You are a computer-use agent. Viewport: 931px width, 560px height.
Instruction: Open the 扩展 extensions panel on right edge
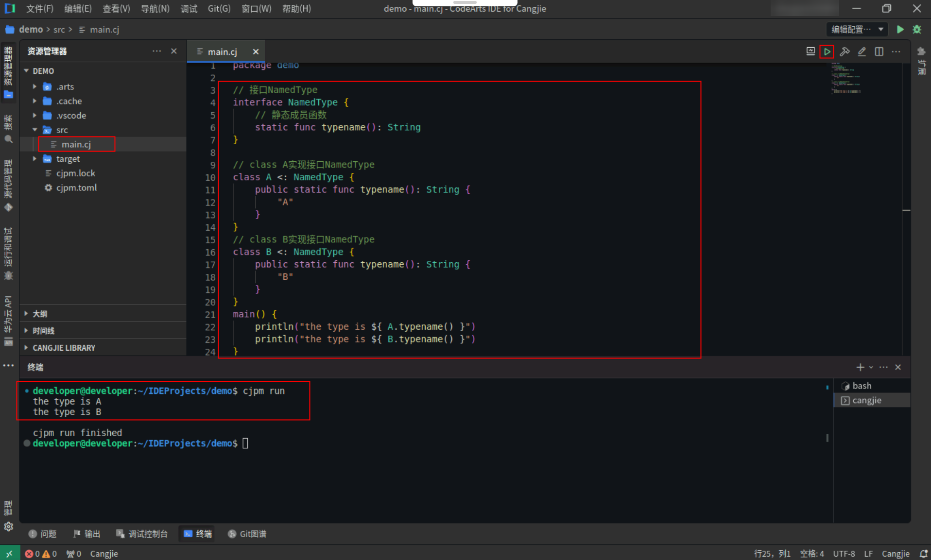tap(921, 60)
